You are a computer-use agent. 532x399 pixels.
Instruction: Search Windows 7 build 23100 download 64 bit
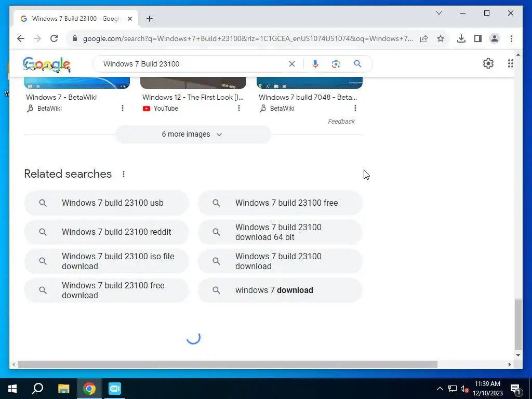[x=280, y=232]
